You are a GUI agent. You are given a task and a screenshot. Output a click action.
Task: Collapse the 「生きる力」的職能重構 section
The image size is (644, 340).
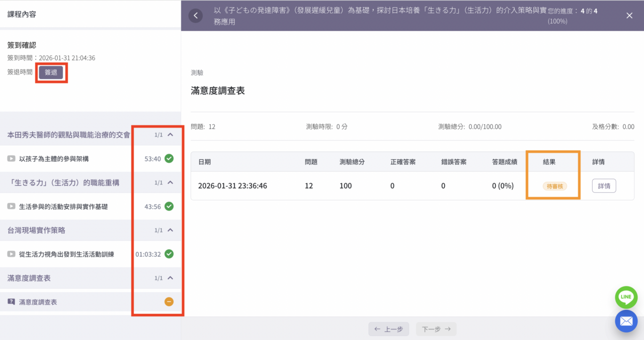point(170,182)
